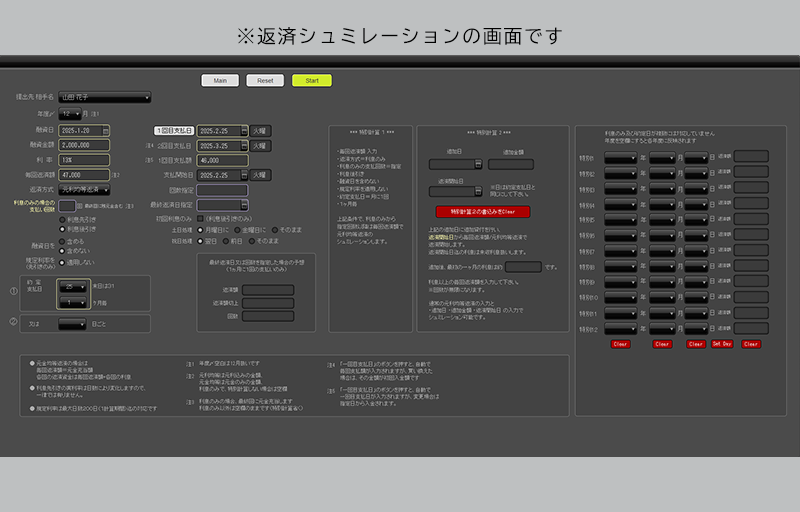Click the 追加金額 input field
The image size is (800, 512).
(x=511, y=164)
